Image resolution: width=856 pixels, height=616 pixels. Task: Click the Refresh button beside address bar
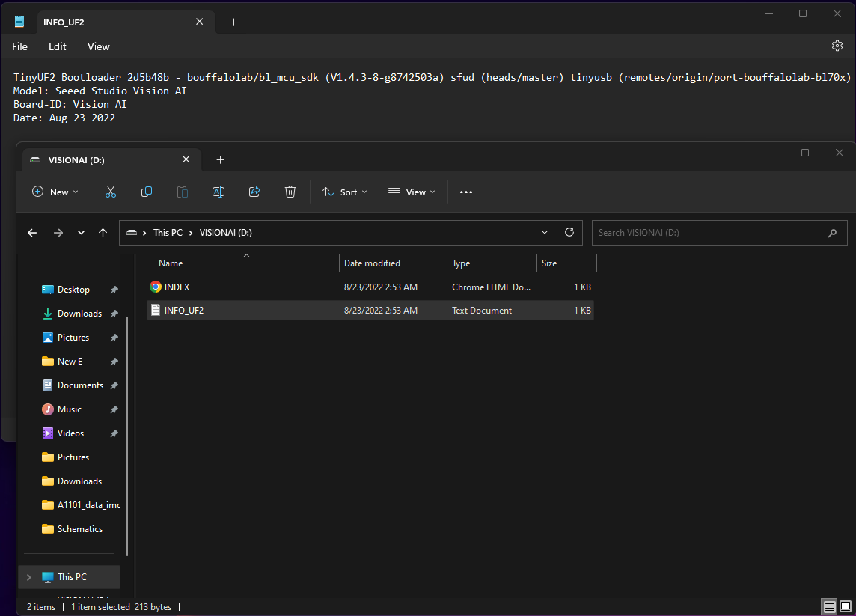coord(569,233)
